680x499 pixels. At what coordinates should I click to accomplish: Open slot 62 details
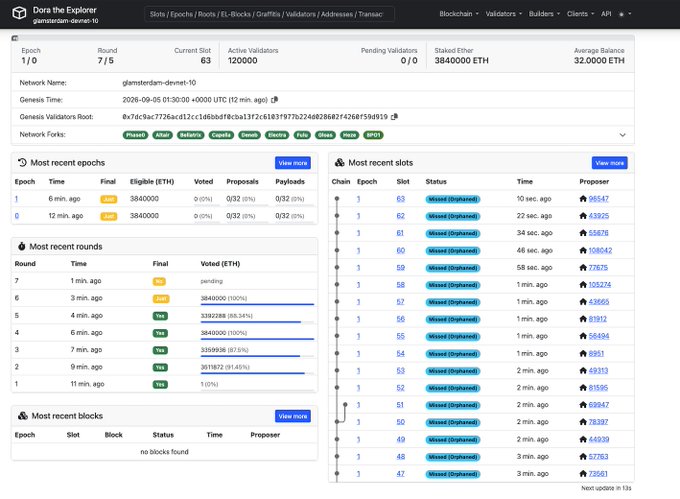coord(400,215)
